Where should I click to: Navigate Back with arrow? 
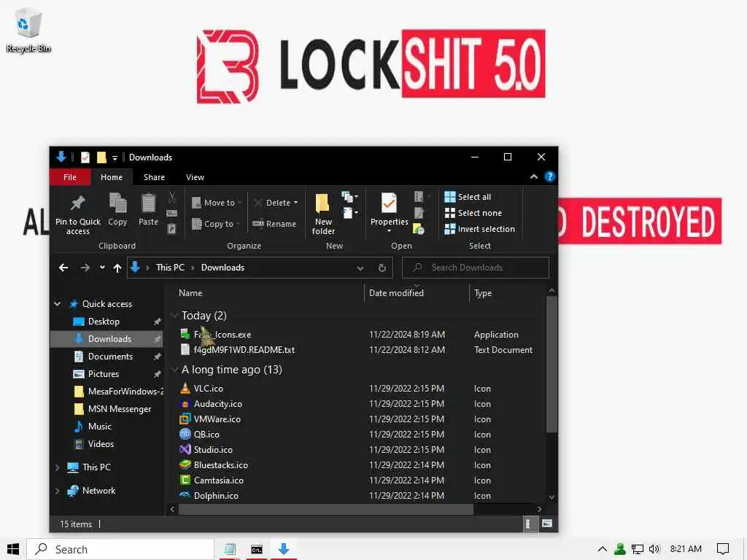coord(63,268)
